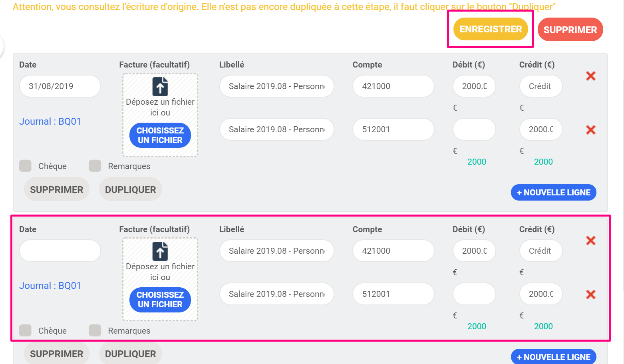The height and width of the screenshot is (364, 624).
Task: Click the red Supprimer button at top
Action: [x=570, y=30]
